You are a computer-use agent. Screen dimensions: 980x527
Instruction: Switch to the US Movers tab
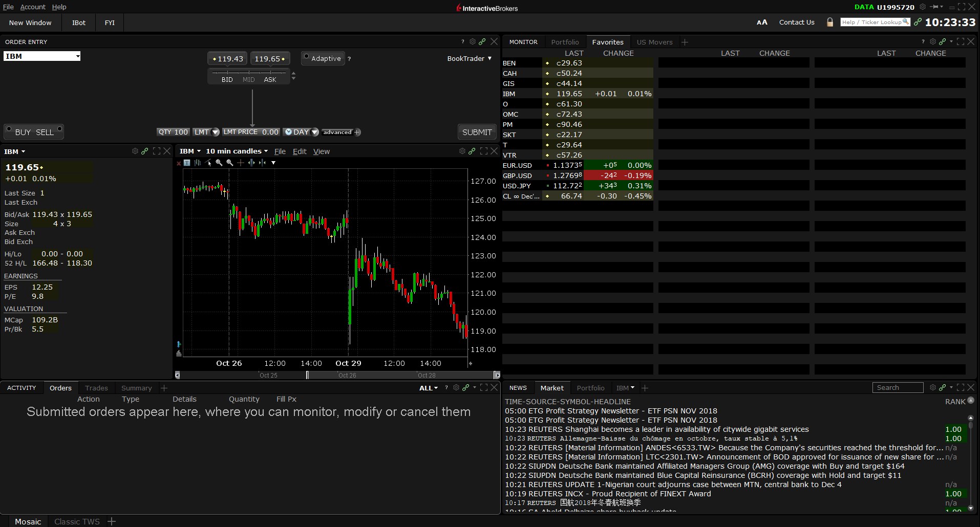click(x=654, y=42)
